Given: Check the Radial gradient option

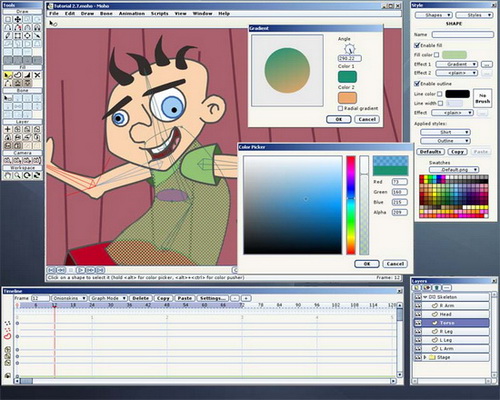Looking at the screenshot, I should click(340, 108).
